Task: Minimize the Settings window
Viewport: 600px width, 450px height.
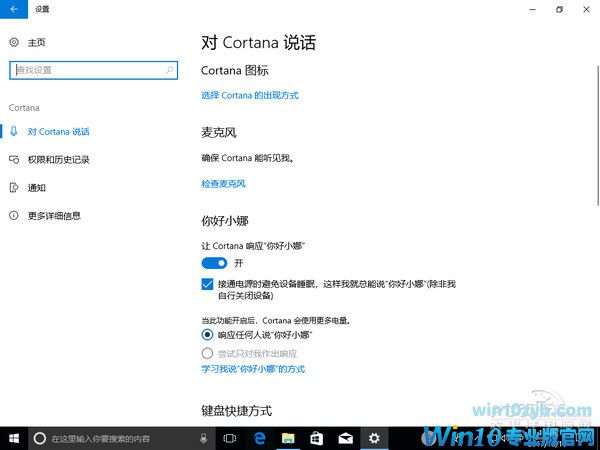Action: pyautogui.click(x=533, y=10)
